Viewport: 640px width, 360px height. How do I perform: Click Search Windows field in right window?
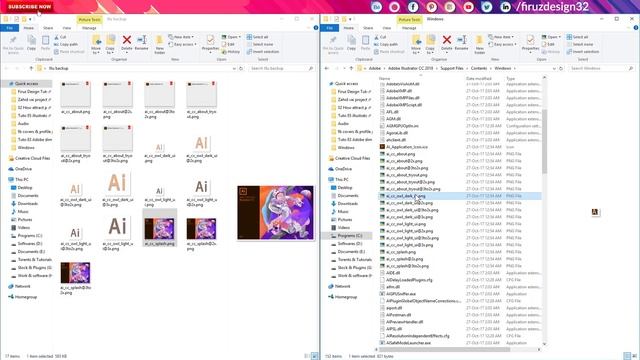601,68
